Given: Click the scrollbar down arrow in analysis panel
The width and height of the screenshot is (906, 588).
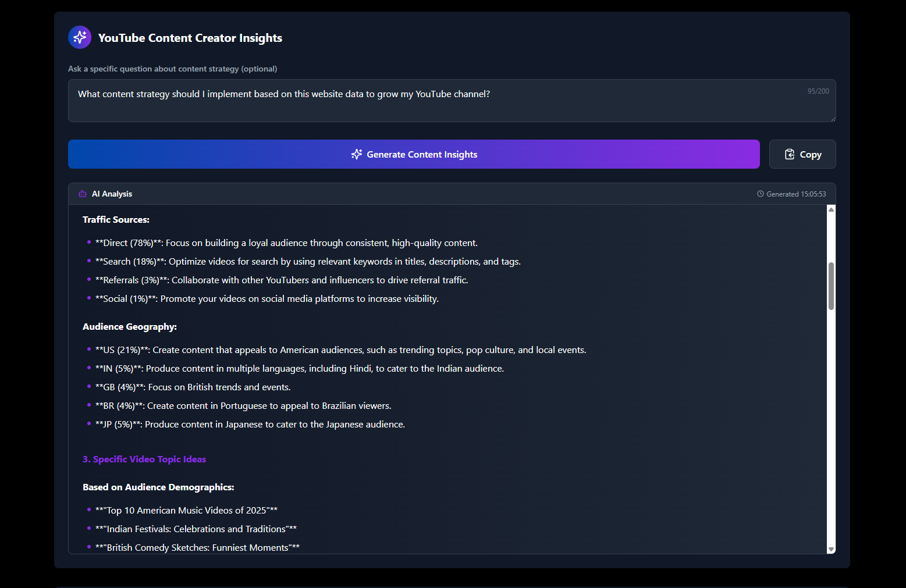Looking at the screenshot, I should pos(831,549).
